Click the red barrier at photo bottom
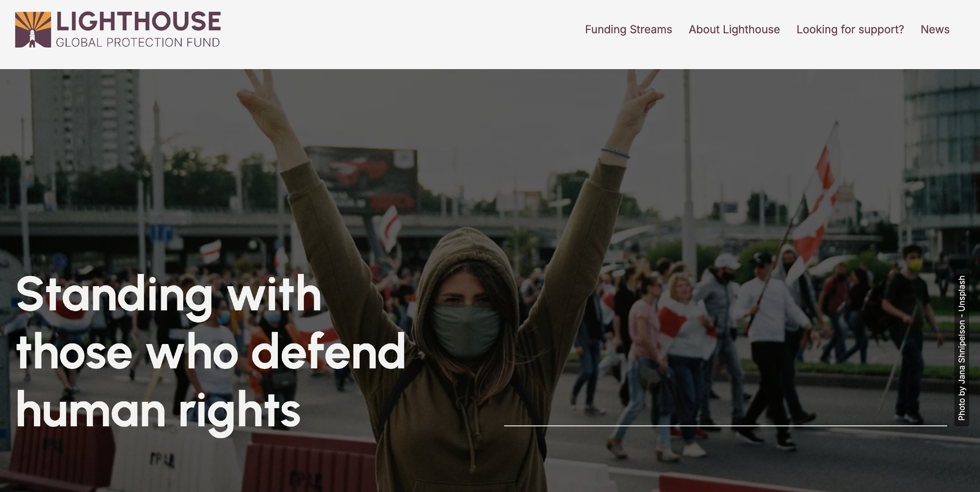980x492 pixels. pos(310,463)
